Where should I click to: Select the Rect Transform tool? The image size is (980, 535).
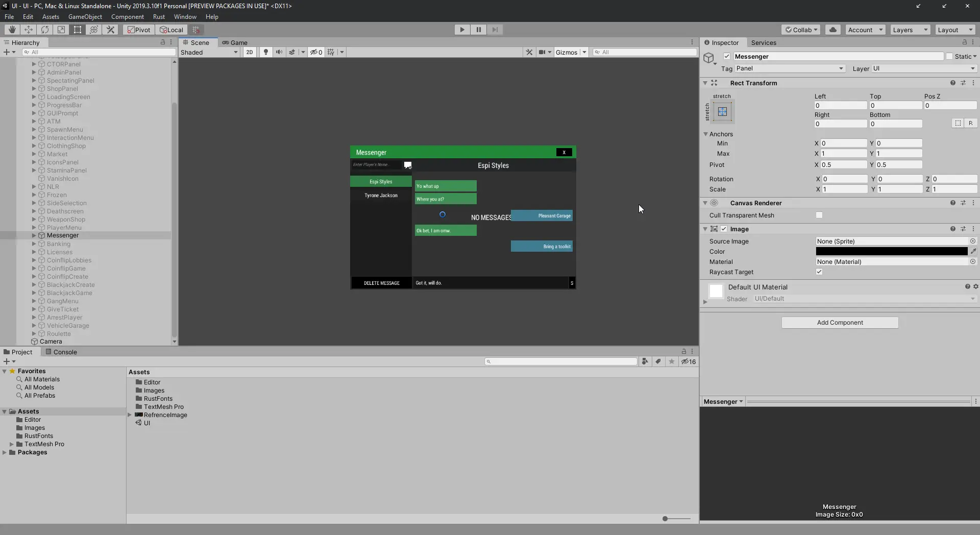[78, 30]
